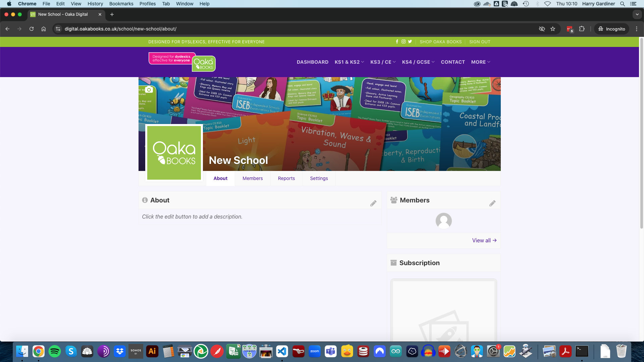The height and width of the screenshot is (362, 644).
Task: Open the CONTACT page link
Action: (453, 62)
